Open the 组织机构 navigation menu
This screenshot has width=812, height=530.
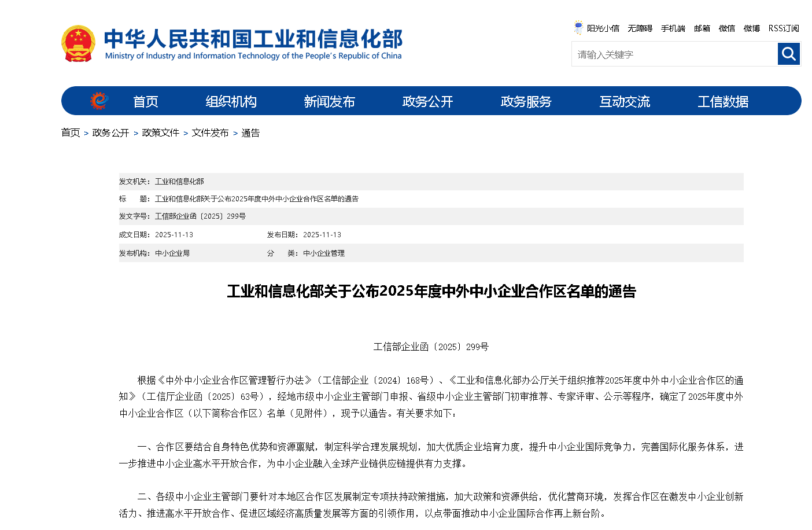[231, 101]
